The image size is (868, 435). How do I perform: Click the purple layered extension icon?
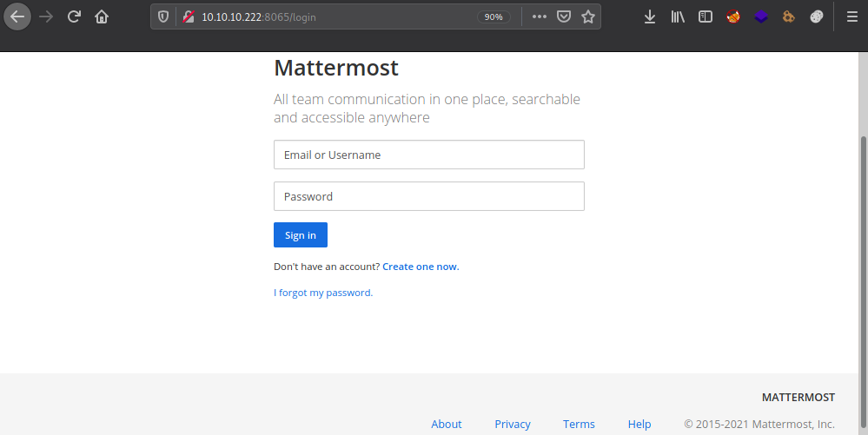pos(761,16)
